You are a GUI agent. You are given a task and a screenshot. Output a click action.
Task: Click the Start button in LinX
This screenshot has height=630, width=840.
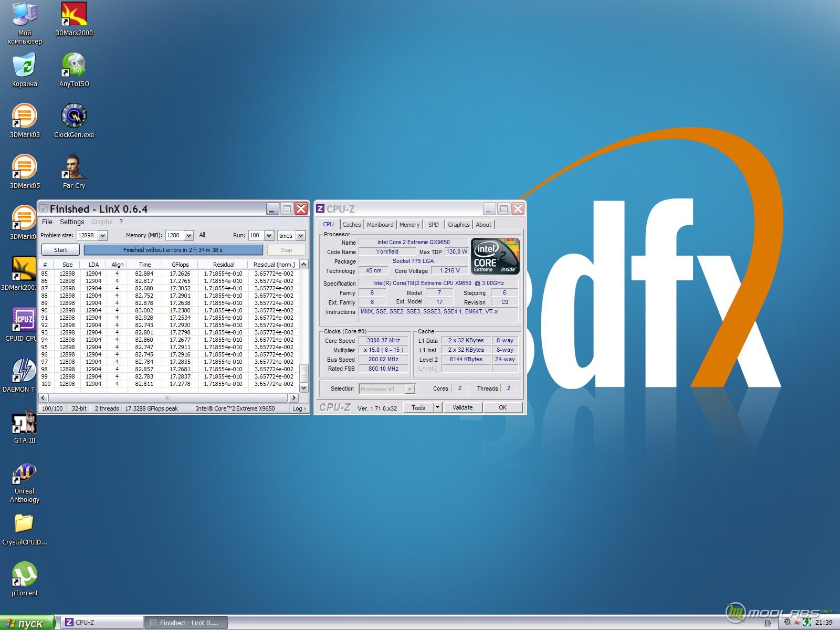(60, 250)
